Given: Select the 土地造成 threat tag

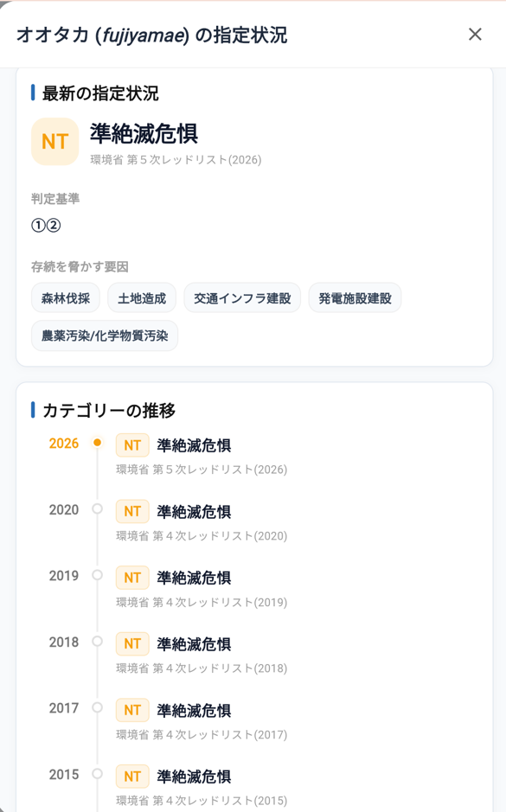Looking at the screenshot, I should pos(141,297).
